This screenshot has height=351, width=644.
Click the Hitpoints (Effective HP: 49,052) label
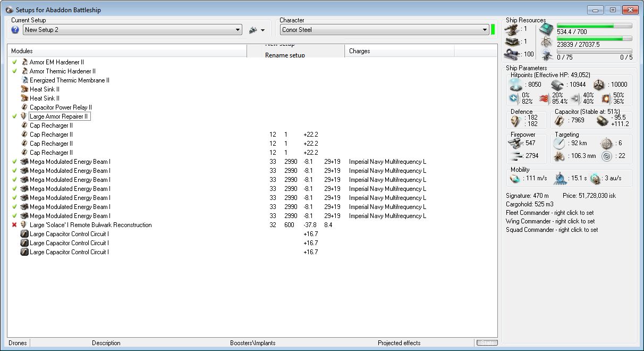coord(550,76)
